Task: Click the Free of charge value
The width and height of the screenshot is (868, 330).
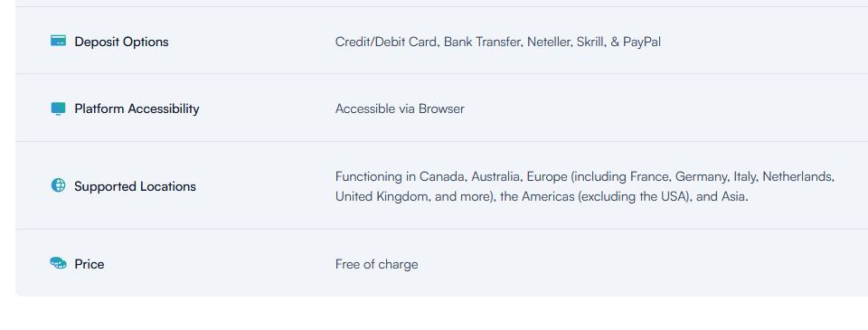Action: [376, 265]
